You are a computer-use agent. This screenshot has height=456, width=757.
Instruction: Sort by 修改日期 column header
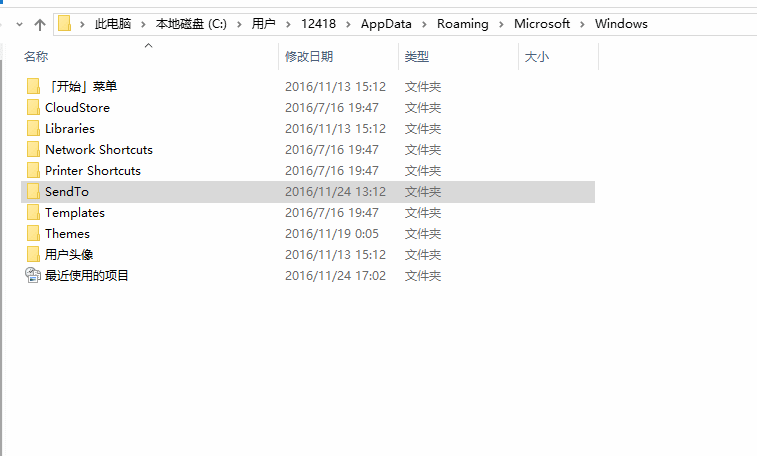point(308,58)
